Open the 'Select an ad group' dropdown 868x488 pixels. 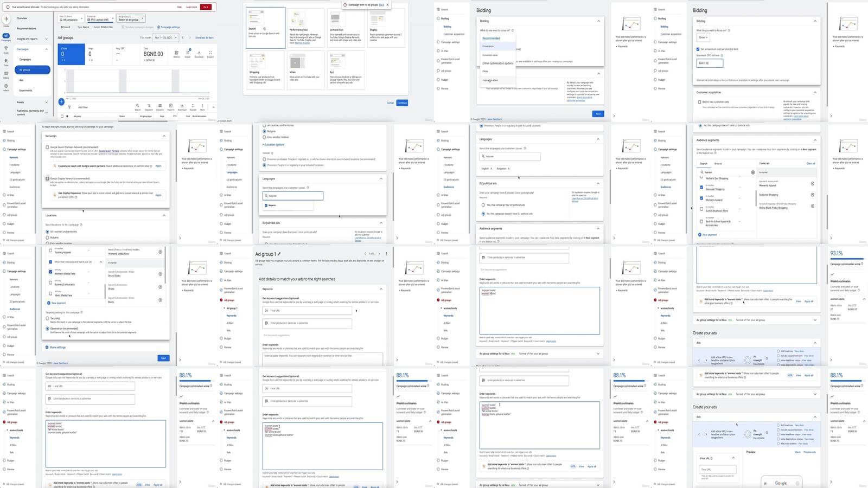tap(130, 18)
